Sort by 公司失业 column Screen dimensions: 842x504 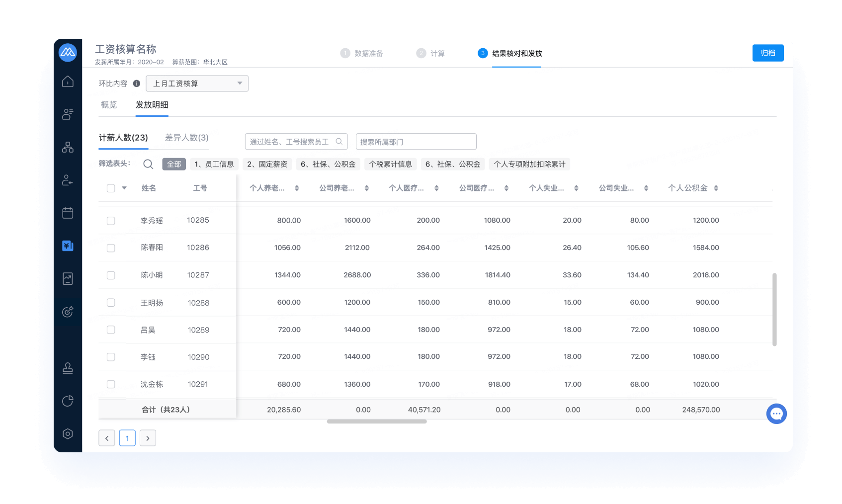646,188
